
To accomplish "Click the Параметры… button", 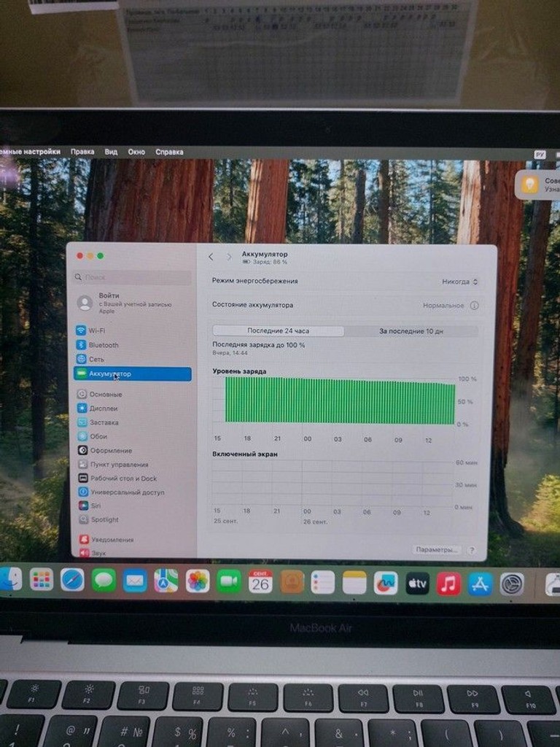I will [x=437, y=550].
